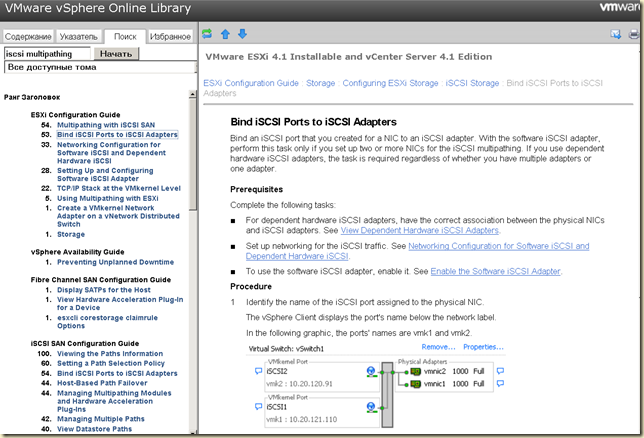The image size is (644, 438).
Task: Open Preventing Unplanned Downtime result
Action: [x=115, y=262]
